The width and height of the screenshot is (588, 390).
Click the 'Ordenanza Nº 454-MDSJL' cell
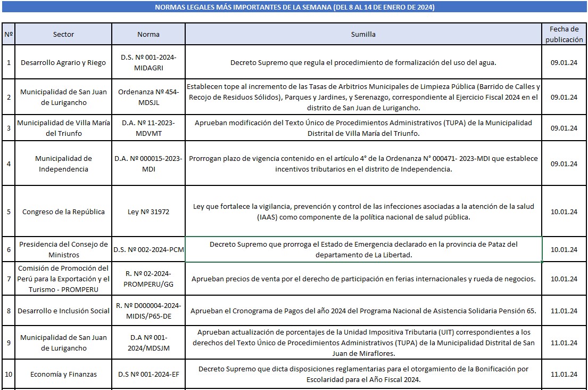click(x=148, y=97)
